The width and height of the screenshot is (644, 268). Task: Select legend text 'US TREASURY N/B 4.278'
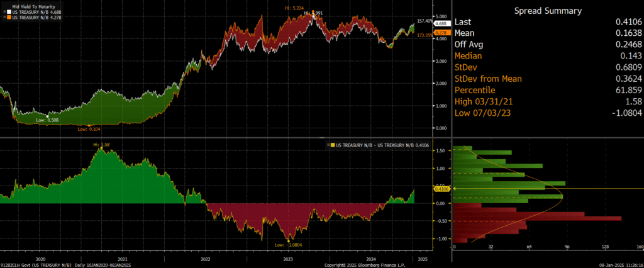(x=37, y=17)
